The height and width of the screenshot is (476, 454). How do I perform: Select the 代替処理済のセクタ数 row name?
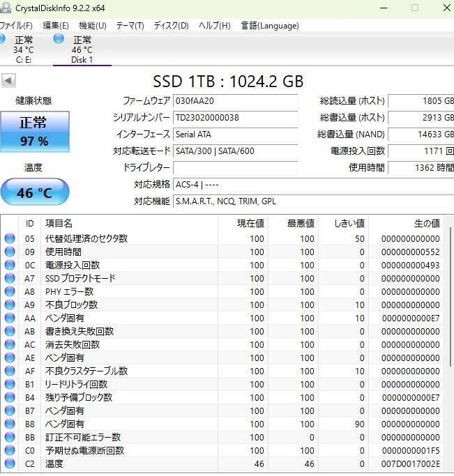86,238
